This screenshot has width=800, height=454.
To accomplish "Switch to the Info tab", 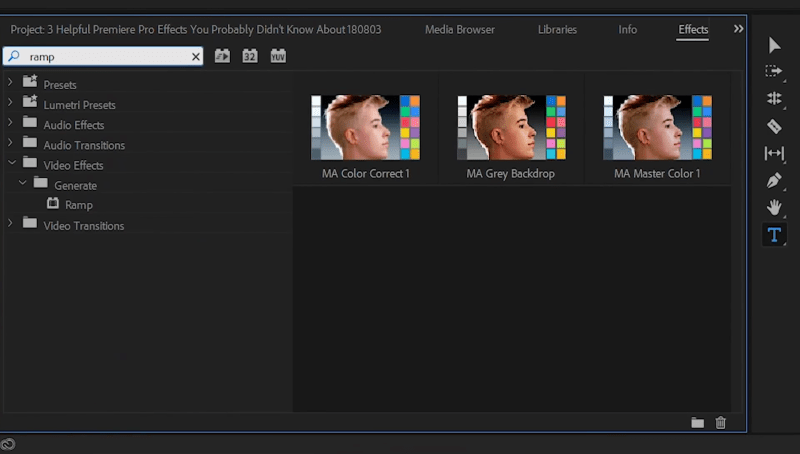I will pos(628,30).
